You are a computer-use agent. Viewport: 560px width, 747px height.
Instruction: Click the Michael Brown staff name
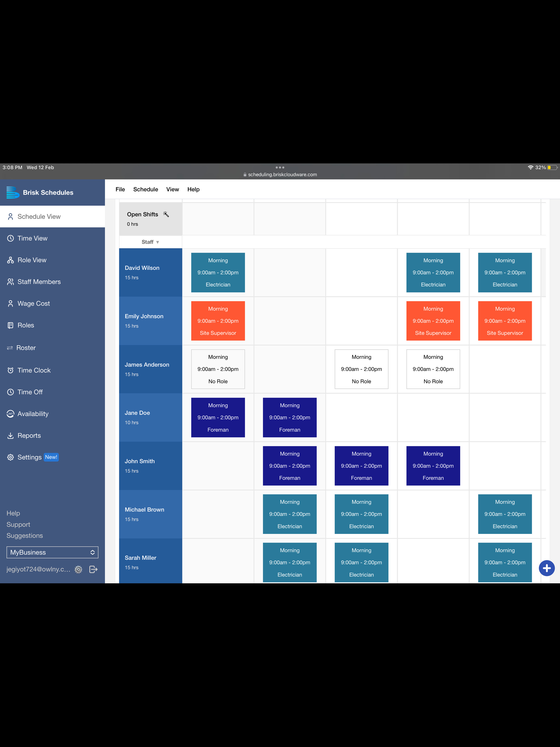(144, 509)
